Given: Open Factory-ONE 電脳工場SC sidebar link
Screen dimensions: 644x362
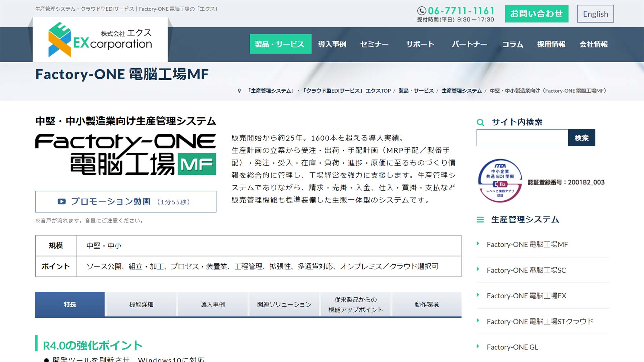Looking at the screenshot, I should 526,270.
